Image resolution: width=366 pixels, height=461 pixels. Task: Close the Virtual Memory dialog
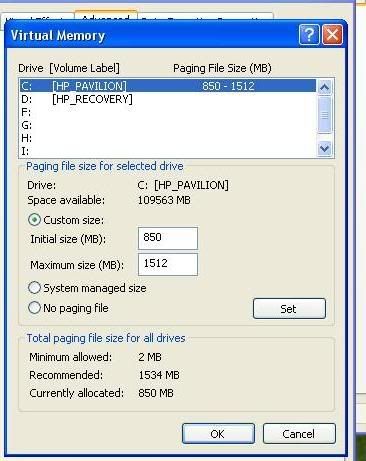332,34
